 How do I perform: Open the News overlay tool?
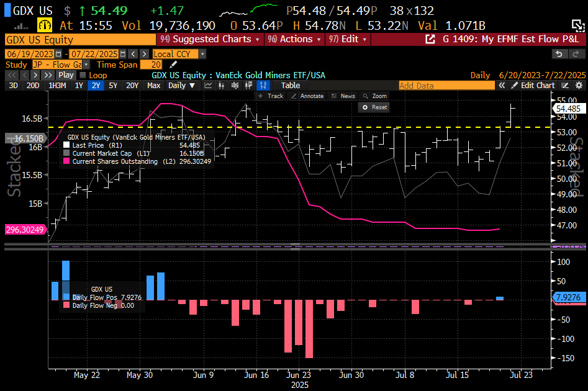coord(343,96)
